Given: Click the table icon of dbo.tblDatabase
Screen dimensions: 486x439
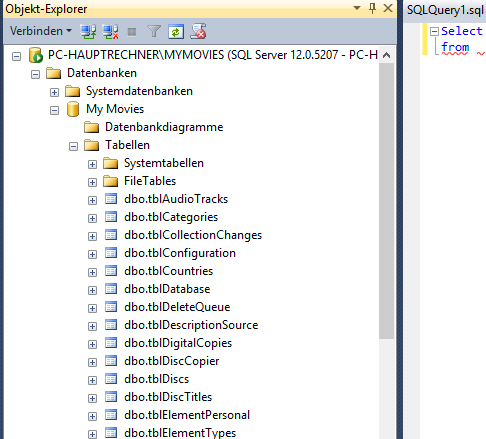Looking at the screenshot, I should (111, 289).
